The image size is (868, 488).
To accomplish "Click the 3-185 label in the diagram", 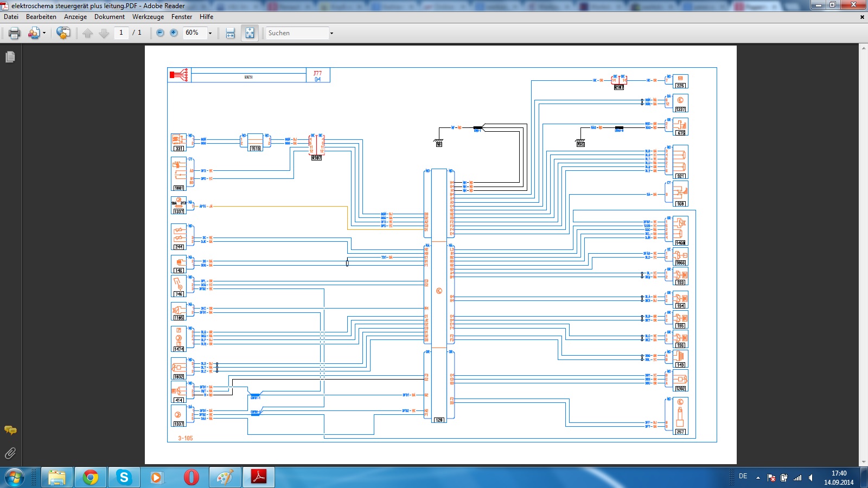I will (186, 438).
